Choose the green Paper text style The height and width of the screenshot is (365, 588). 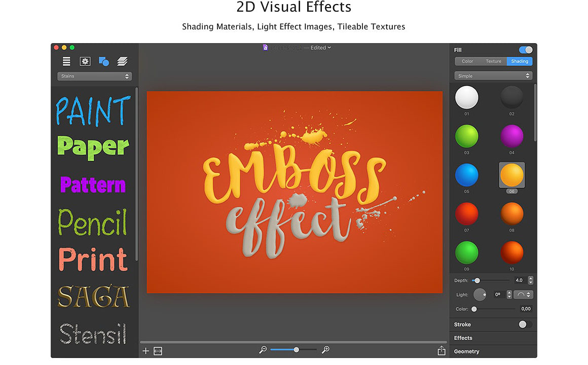pos(93,148)
